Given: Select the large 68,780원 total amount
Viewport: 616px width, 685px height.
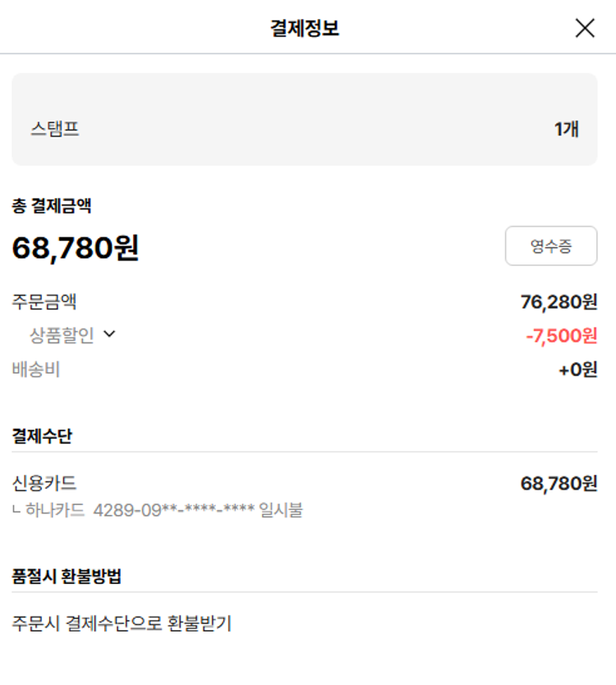Looking at the screenshot, I should click(x=76, y=248).
